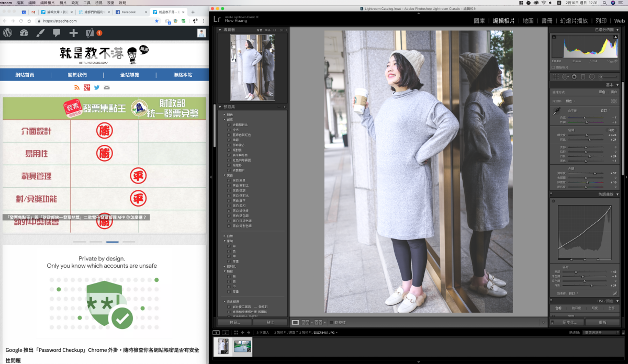Adjust the 曝光度 exposure slider
Screen dimensions: 628x364
(586, 135)
